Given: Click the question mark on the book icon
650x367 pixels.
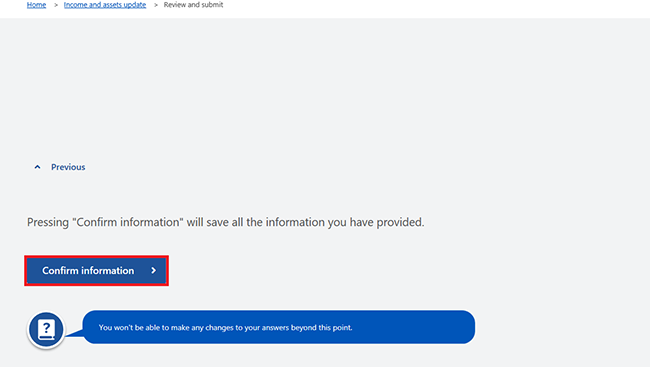Looking at the screenshot, I should click(x=47, y=328).
